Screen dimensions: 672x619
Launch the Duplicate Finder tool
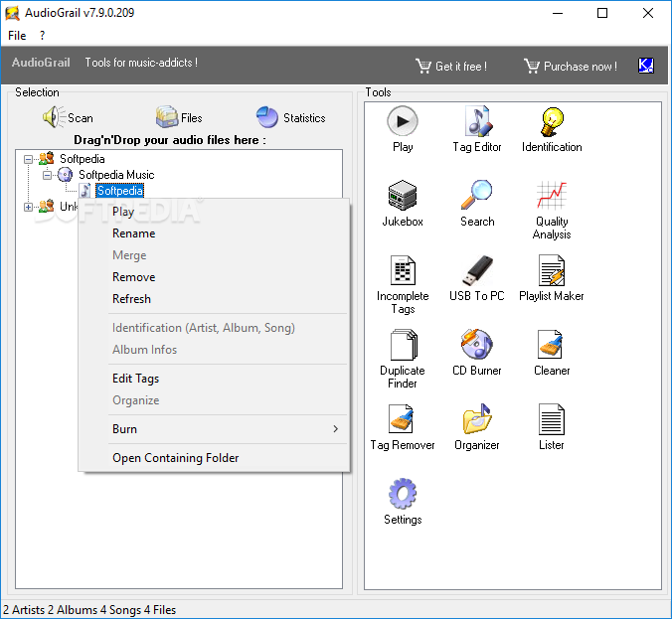(x=403, y=345)
